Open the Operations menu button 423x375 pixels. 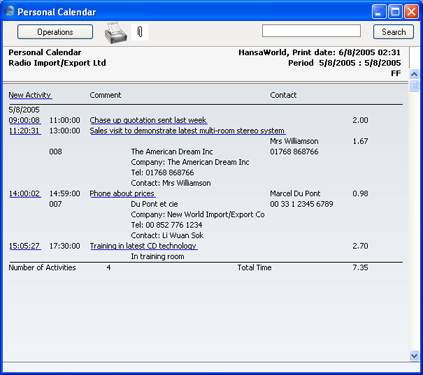coord(55,32)
